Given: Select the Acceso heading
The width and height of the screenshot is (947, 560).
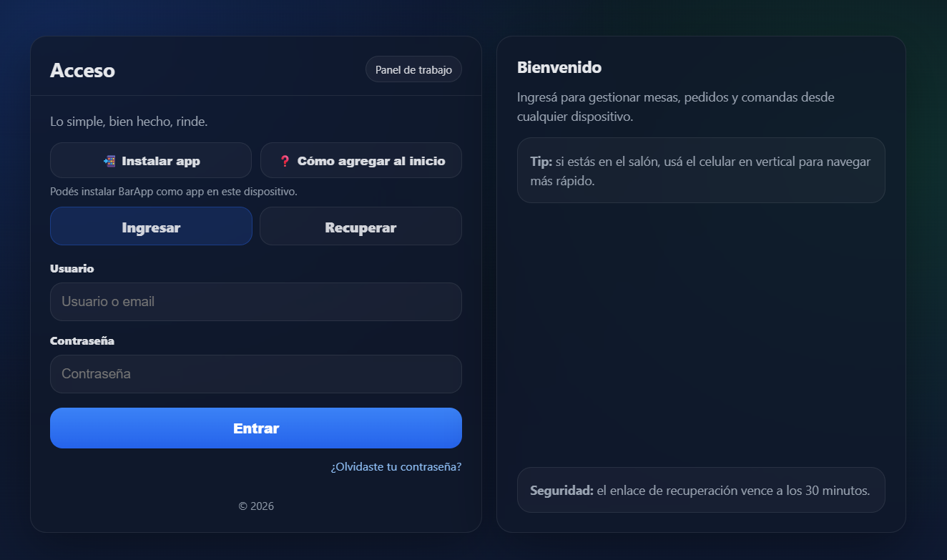Looking at the screenshot, I should pos(83,71).
